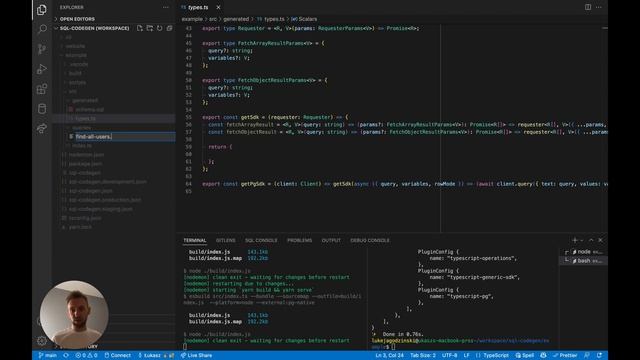Click the feedback icon in status bar
640x360 pixels.
pos(587,356)
